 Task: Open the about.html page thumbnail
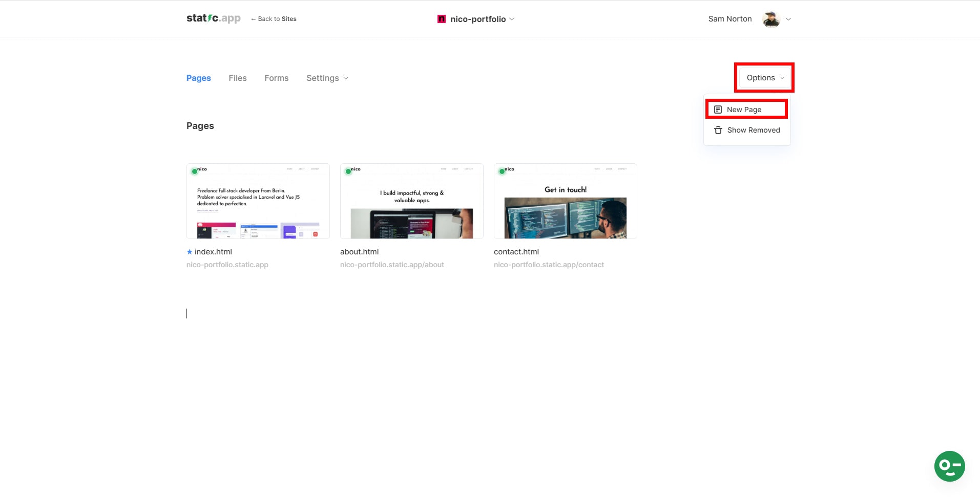(411, 201)
